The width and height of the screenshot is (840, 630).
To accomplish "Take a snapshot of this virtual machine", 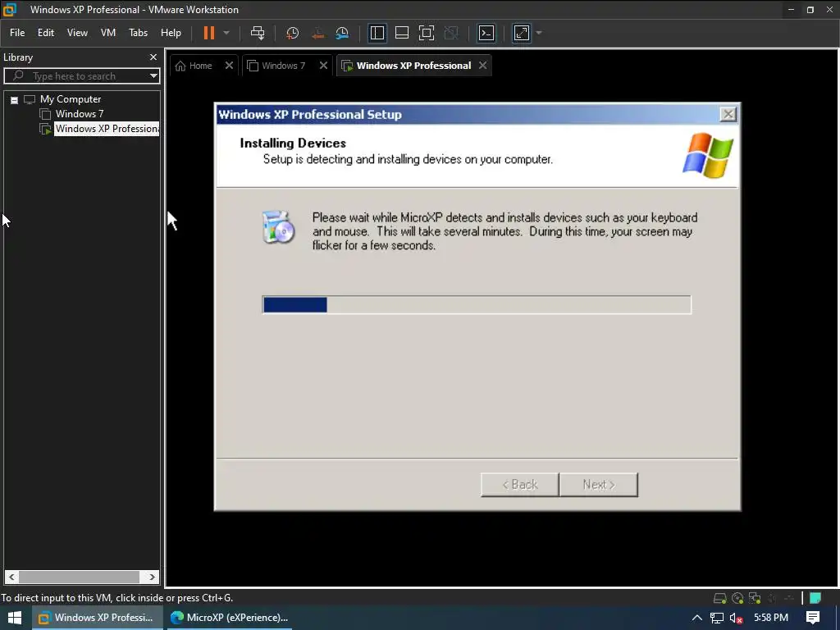I will 293,33.
